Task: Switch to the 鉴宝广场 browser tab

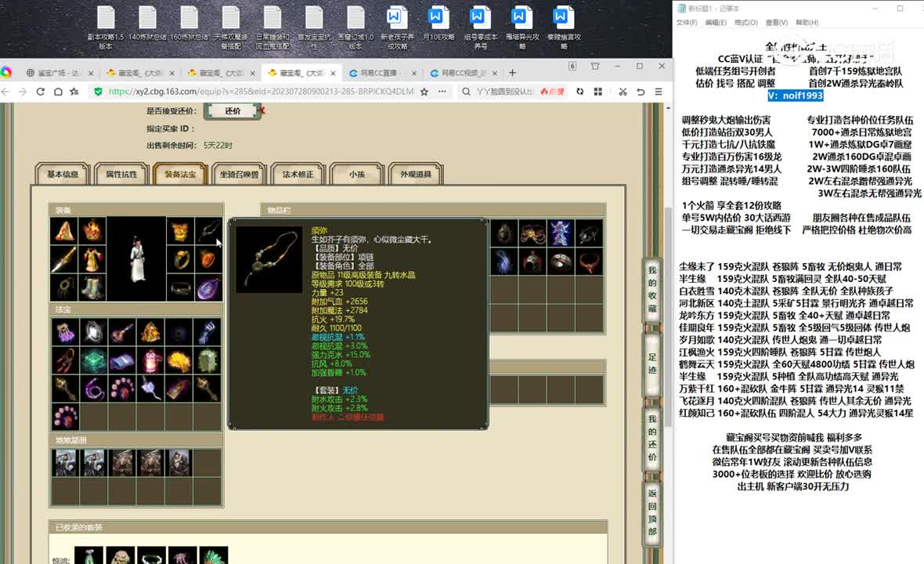Action: (x=59, y=73)
